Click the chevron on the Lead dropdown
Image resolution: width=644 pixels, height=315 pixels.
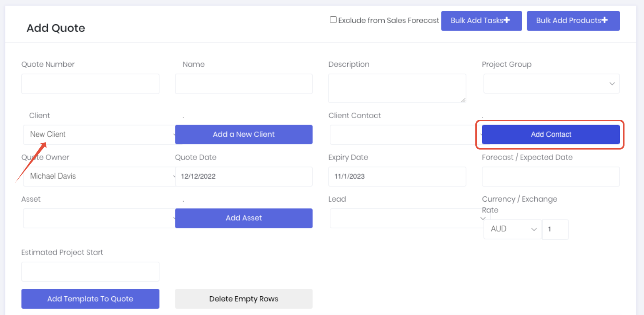point(483,218)
